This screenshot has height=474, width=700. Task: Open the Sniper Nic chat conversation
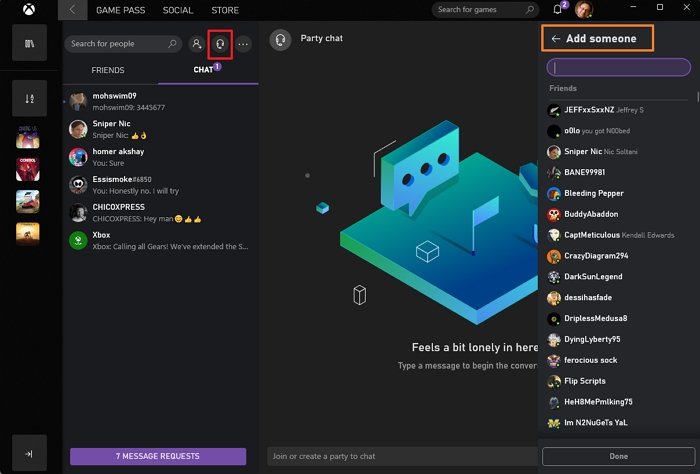coord(161,129)
